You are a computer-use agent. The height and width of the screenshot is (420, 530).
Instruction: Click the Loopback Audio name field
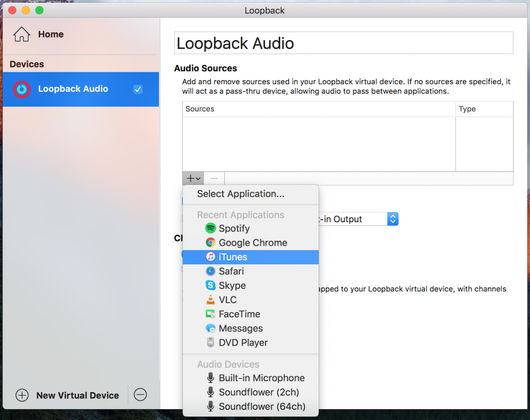[x=344, y=43]
